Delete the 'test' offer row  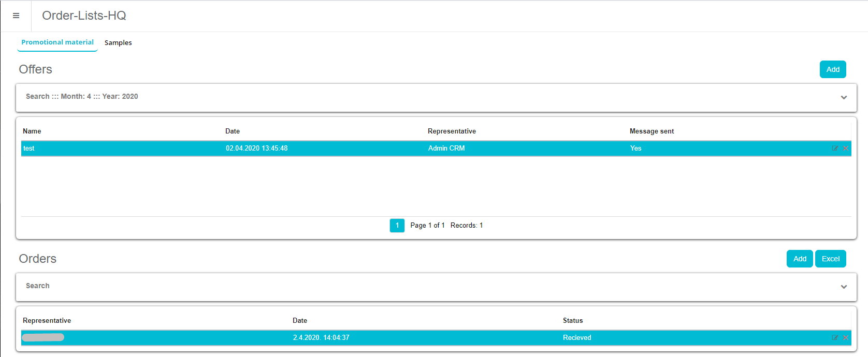click(x=846, y=148)
